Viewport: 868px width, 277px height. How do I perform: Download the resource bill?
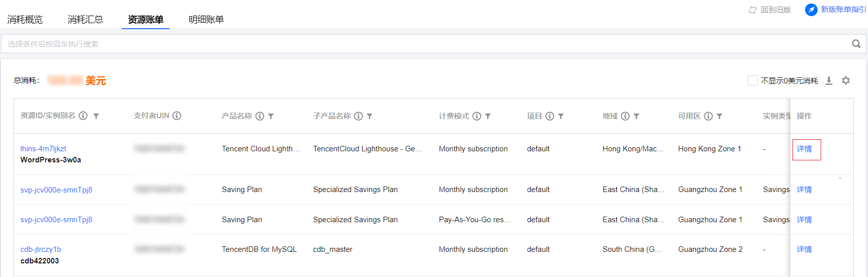tap(829, 80)
